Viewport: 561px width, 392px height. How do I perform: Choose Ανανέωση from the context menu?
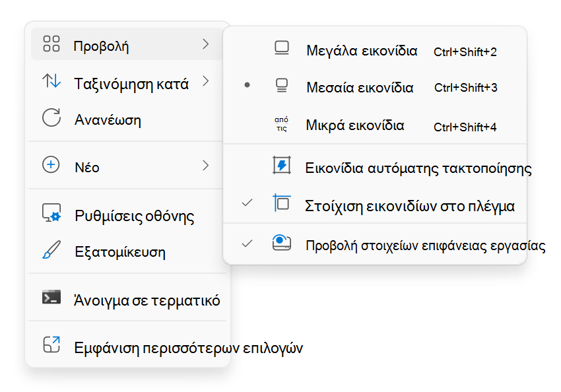pos(127,118)
